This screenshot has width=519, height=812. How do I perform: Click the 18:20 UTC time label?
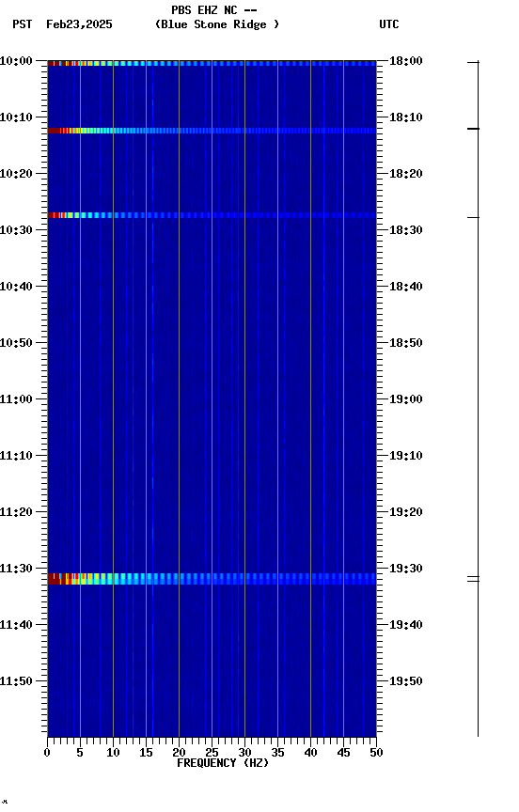click(406, 174)
